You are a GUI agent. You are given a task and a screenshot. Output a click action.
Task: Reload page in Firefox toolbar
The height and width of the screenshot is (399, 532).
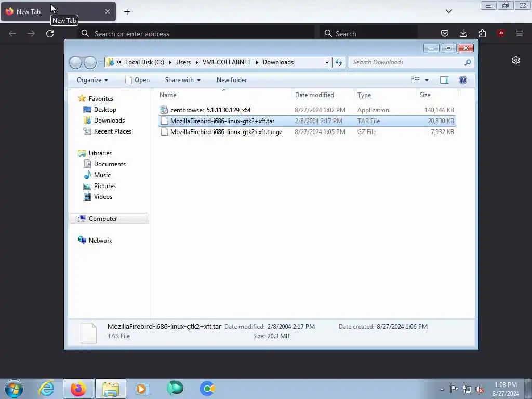click(x=50, y=34)
